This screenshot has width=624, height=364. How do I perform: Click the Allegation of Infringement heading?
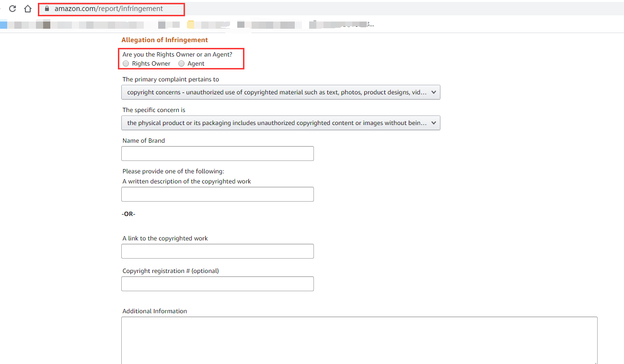coord(165,40)
